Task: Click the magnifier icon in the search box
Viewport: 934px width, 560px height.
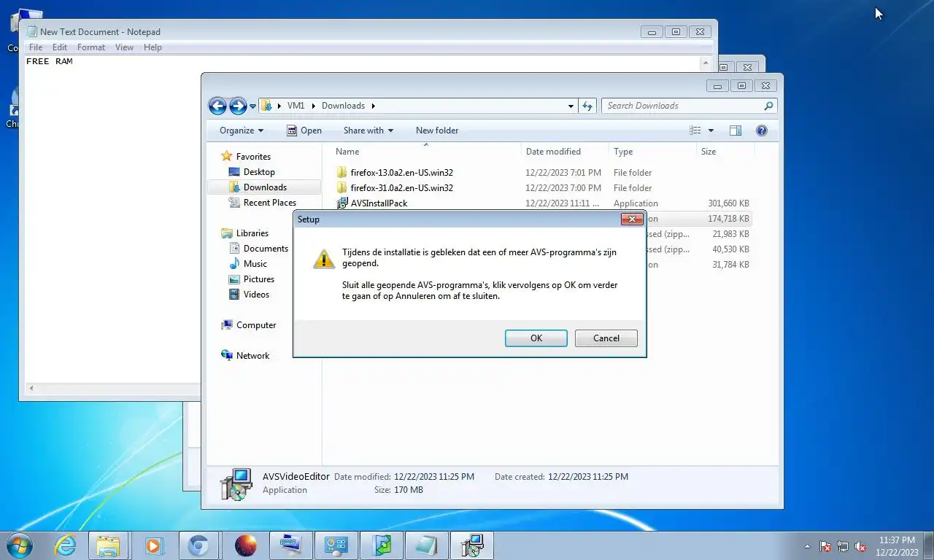Action: coord(768,106)
